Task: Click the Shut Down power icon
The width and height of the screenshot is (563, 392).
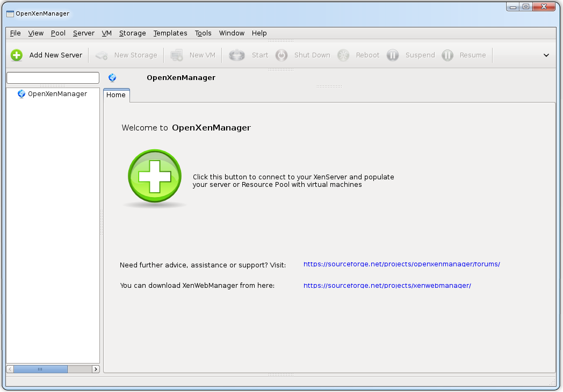Action: point(281,55)
